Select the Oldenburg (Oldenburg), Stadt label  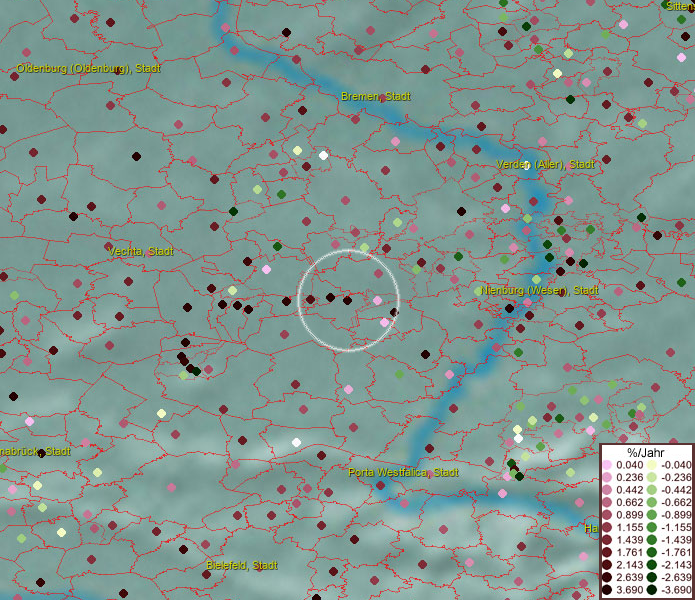pyautogui.click(x=88, y=68)
